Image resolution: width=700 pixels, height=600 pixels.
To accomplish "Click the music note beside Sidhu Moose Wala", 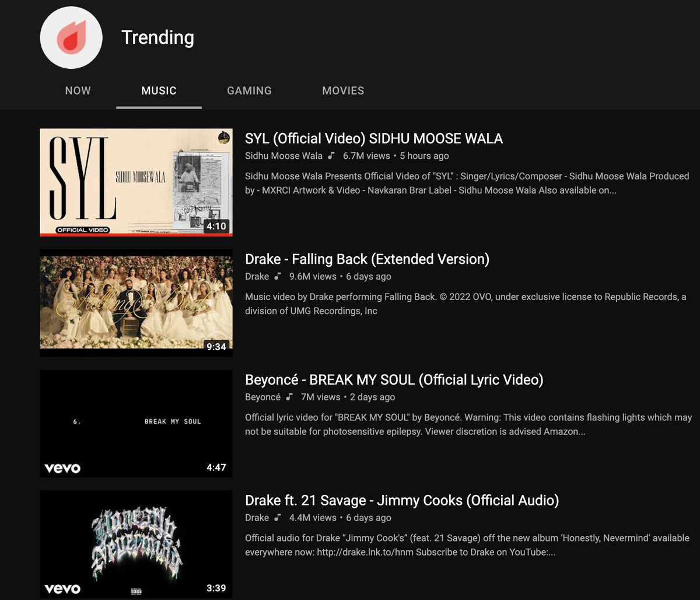I will click(331, 156).
